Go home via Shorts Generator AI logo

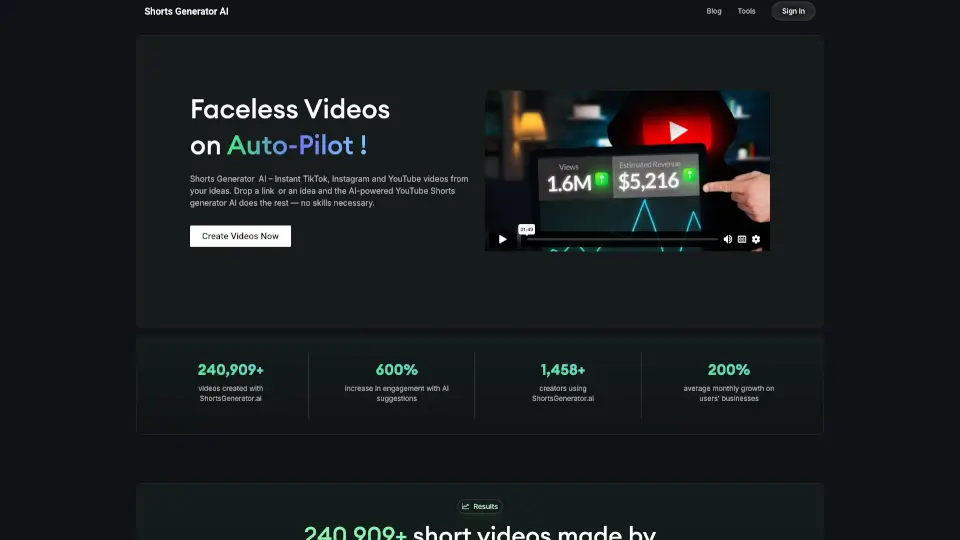186,11
